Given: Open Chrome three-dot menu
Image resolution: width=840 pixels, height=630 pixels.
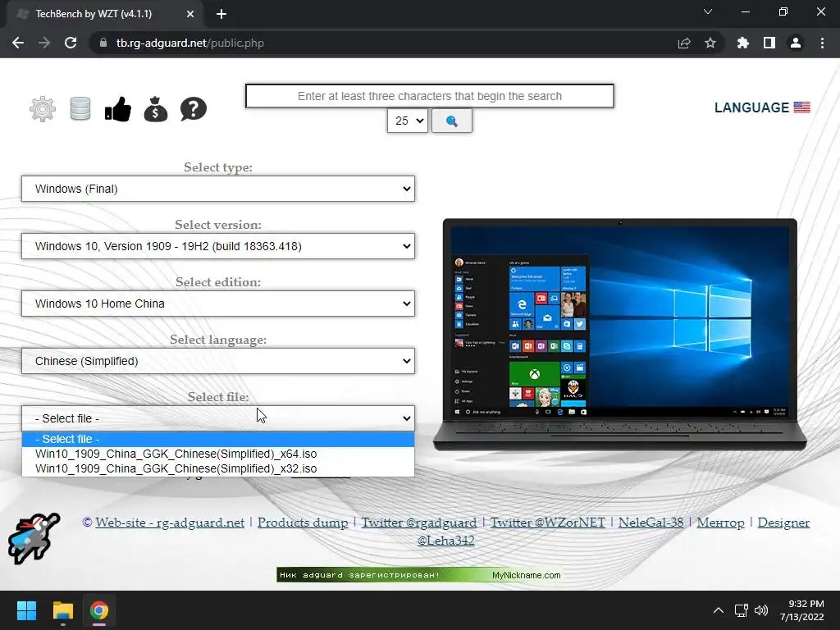Looking at the screenshot, I should click(822, 43).
